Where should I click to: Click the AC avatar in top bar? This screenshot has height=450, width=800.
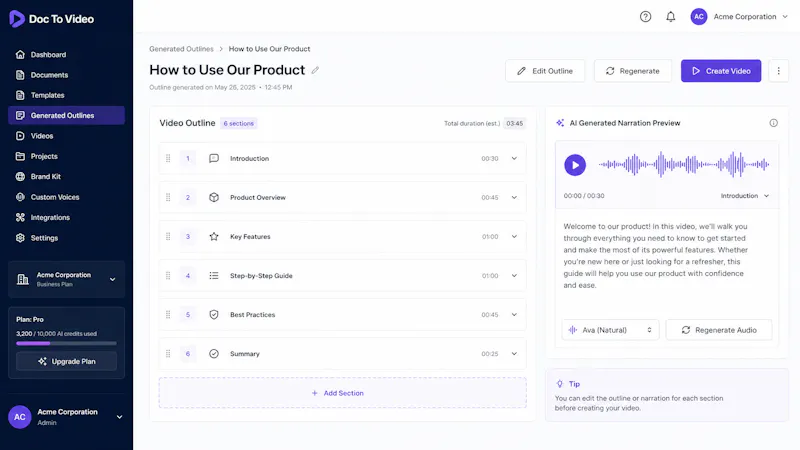tap(698, 17)
